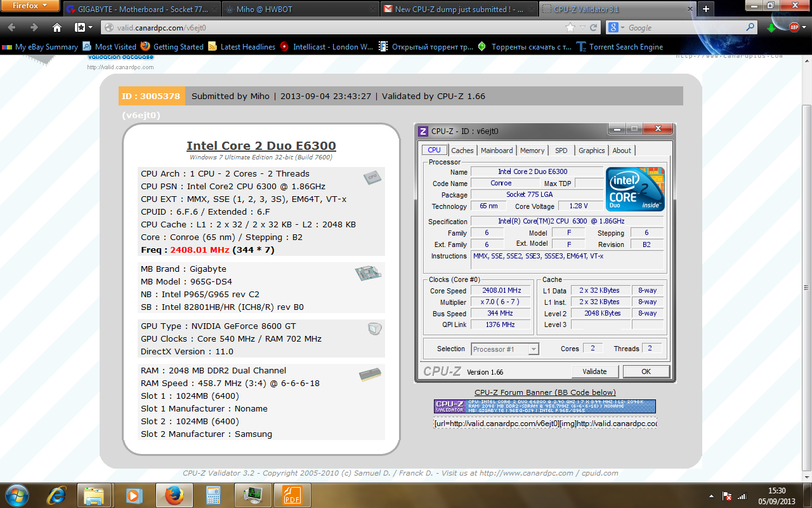The width and height of the screenshot is (812, 508).
Task: Go forward in browser history
Action: pyautogui.click(x=34, y=28)
